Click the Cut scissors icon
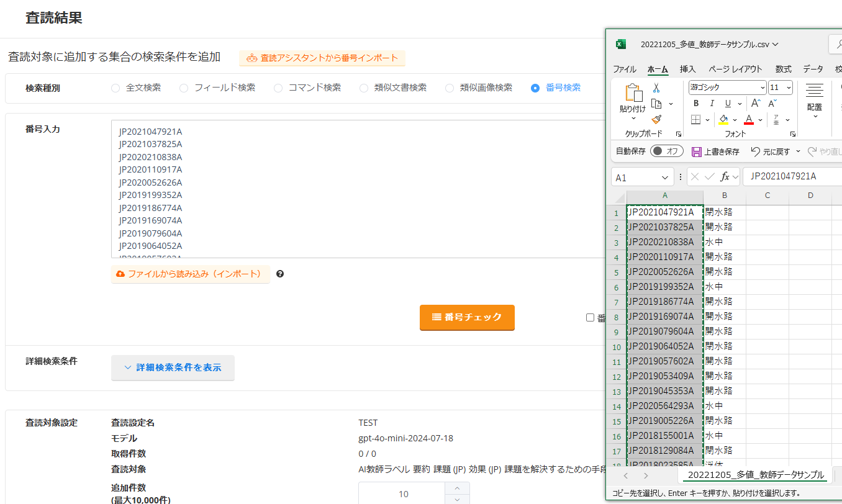 [x=656, y=88]
